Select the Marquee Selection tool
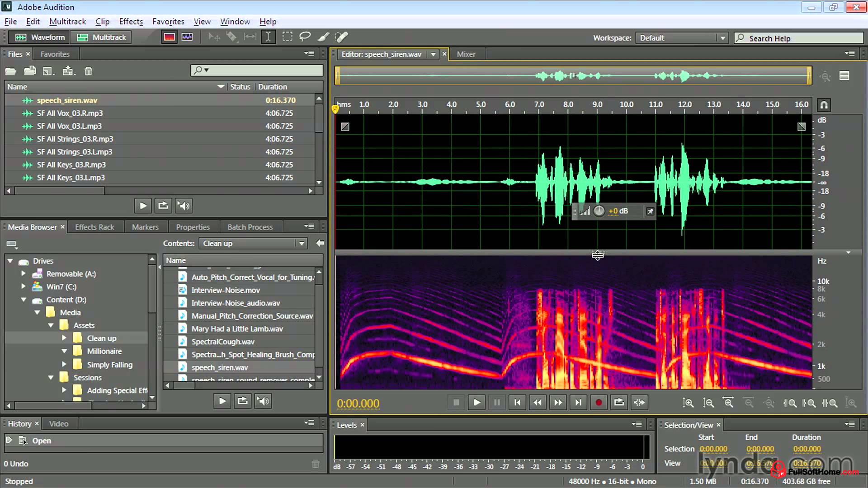Viewport: 868px width, 488px height. pos(287,37)
